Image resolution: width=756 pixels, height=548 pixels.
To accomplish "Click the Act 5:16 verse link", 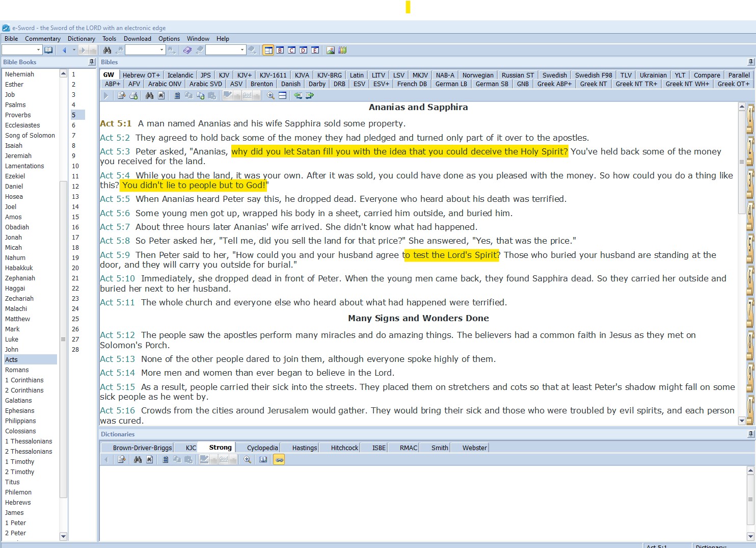I will coord(117,410).
